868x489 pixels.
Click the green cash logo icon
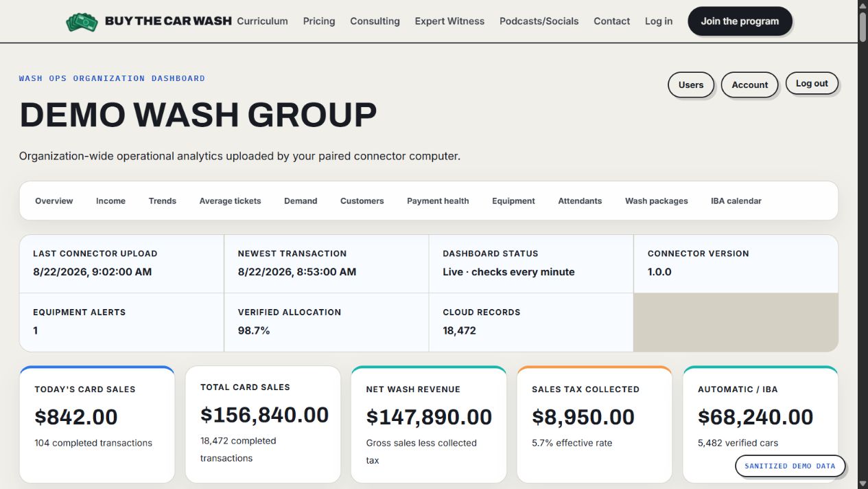[82, 21]
